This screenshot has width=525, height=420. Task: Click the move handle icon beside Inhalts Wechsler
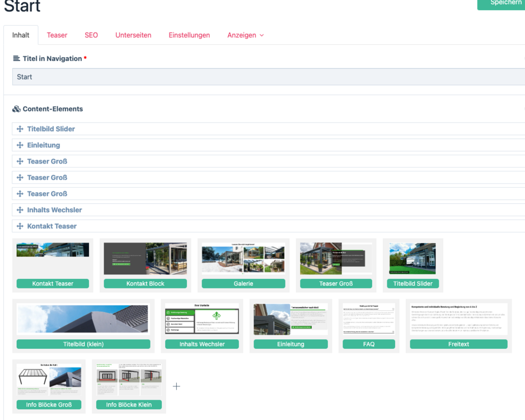(x=20, y=210)
